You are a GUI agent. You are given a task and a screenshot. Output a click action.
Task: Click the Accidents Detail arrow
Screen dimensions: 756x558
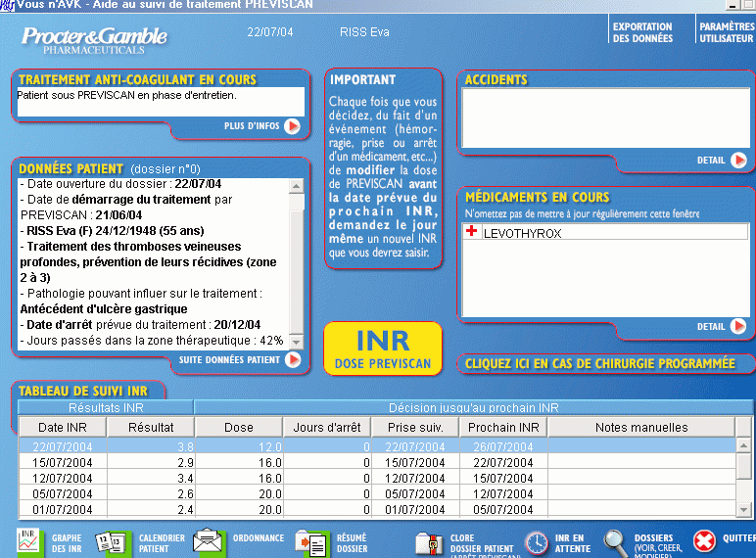pos(738,160)
